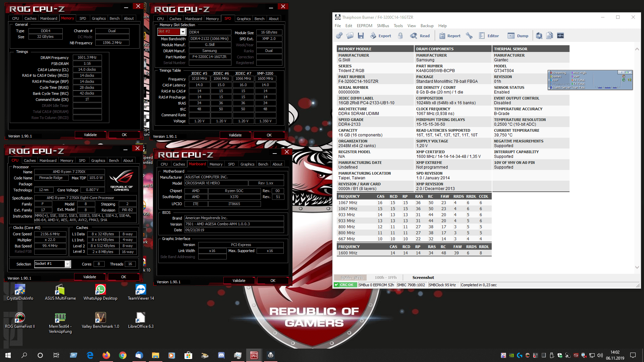
Task: Click the Read toolbar button in Thaiphoon Burner
Action: click(x=420, y=36)
